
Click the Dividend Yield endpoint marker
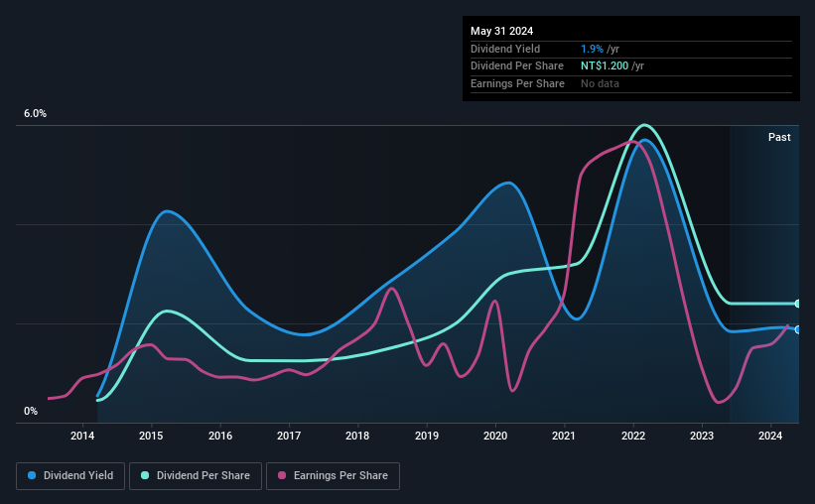(797, 329)
